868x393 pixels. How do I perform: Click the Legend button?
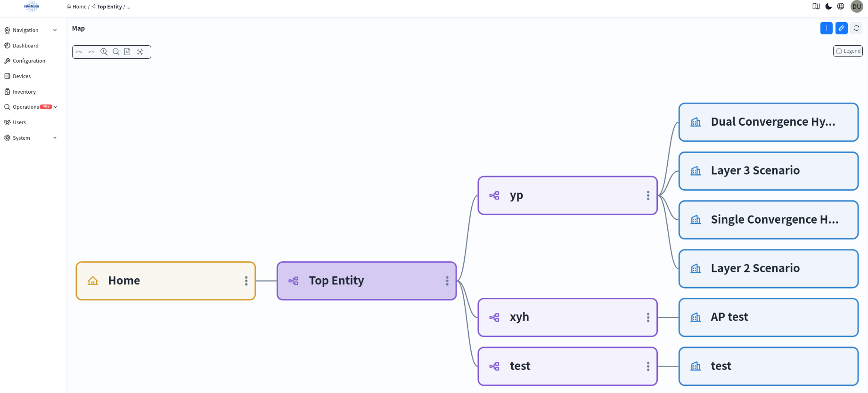[848, 51]
